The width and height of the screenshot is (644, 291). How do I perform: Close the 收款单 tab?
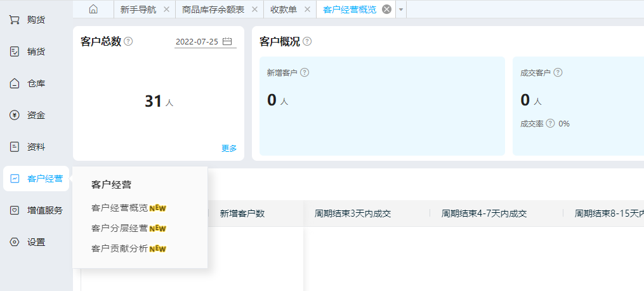click(307, 10)
